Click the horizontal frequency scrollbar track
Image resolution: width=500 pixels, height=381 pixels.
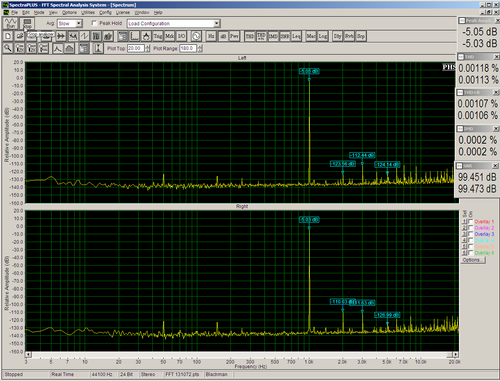pos(242,354)
